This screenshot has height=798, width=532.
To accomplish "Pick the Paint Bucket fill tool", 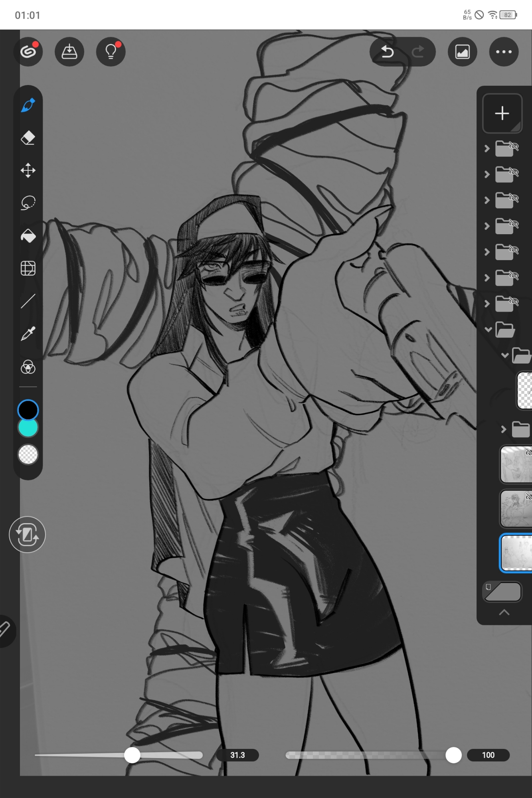I will [28, 236].
